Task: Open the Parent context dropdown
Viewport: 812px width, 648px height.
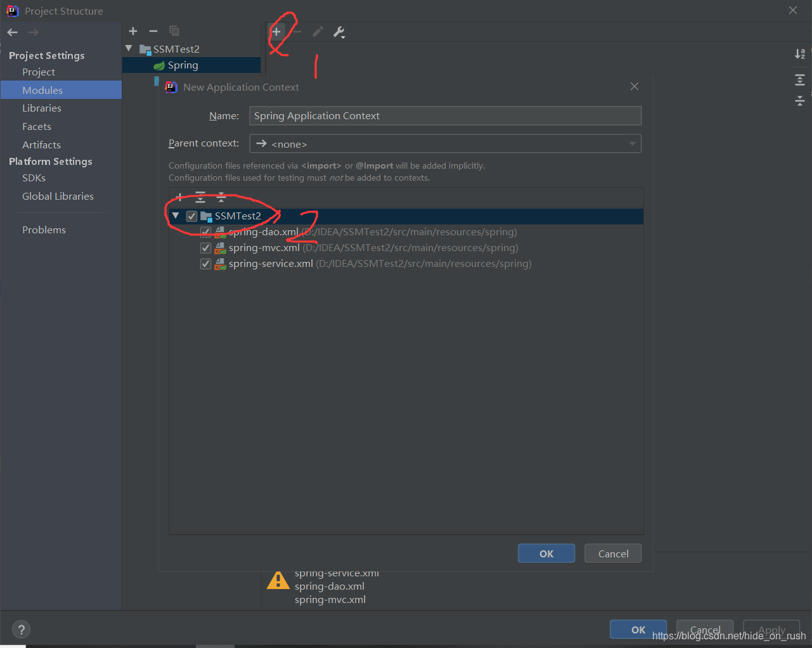Action: pyautogui.click(x=445, y=144)
